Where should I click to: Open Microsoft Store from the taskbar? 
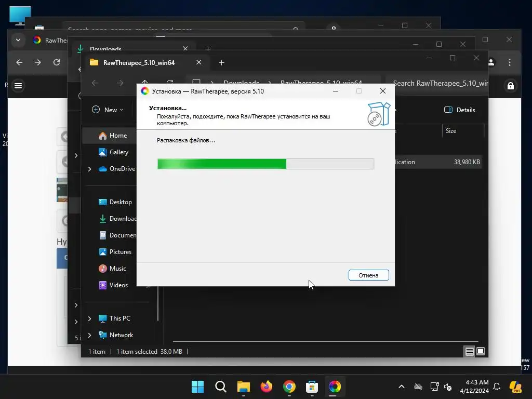312,387
